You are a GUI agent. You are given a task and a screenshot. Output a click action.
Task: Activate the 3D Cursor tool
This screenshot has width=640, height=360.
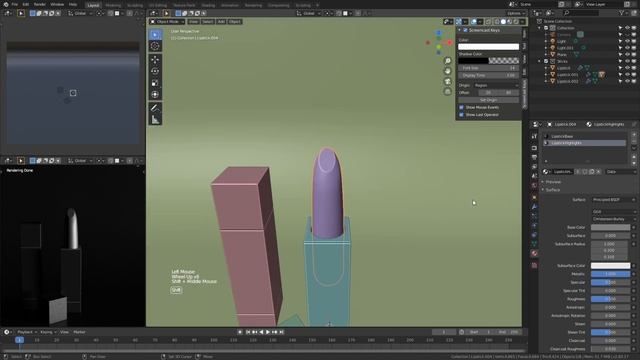(155, 46)
